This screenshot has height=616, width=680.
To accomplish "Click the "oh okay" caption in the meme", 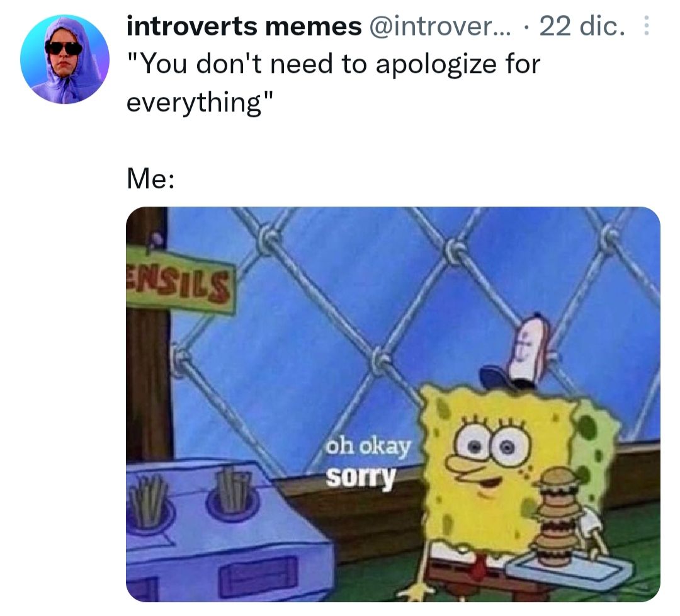I will click(368, 446).
